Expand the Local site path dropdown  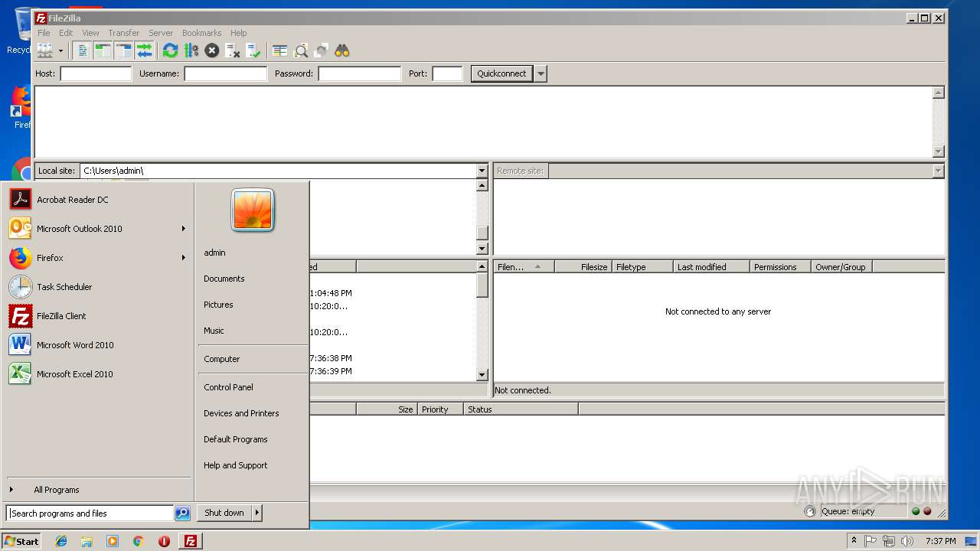coord(482,171)
